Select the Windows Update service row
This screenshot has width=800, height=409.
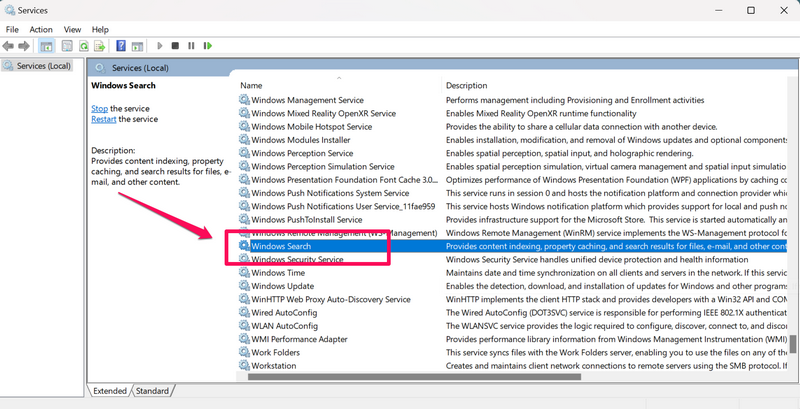[x=283, y=286]
